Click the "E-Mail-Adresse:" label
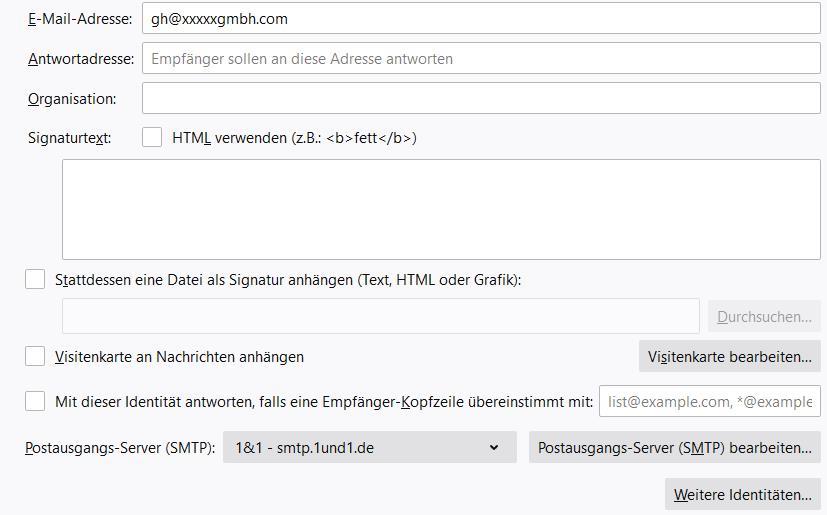Screen dimensions: 827x515 [x=80, y=19]
